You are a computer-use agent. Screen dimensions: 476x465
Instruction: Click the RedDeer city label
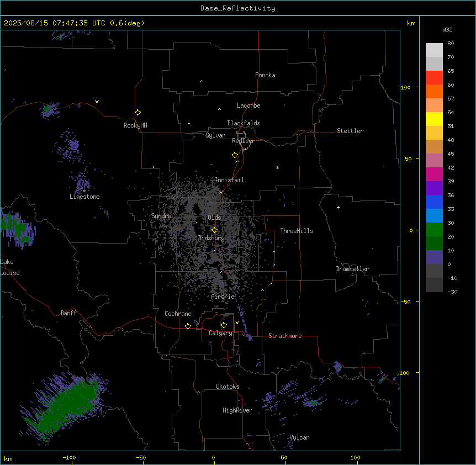point(243,141)
